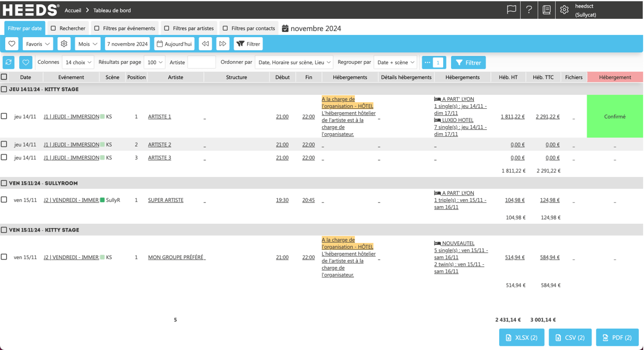
Task: Click the blue heart button beside Colonnes
Action: pos(25,62)
